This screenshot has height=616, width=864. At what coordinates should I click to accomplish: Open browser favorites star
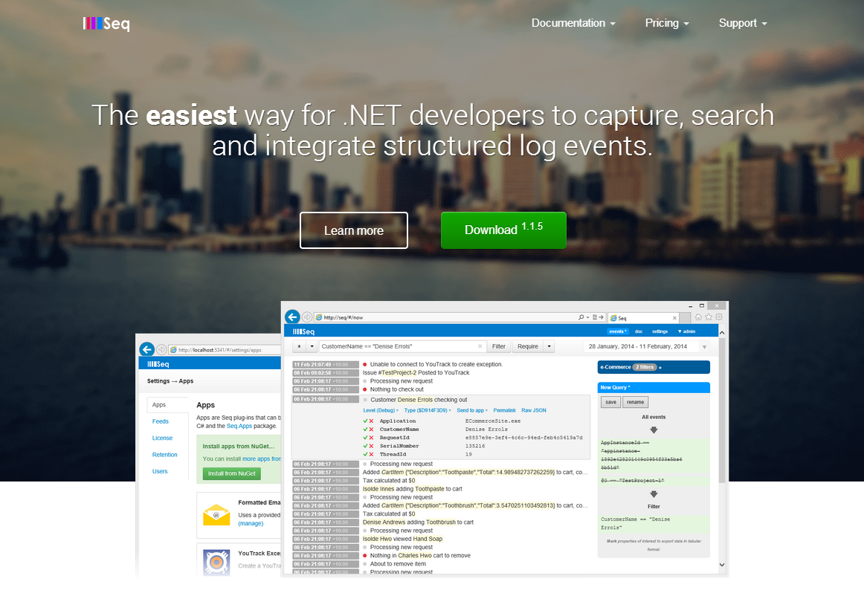pyautogui.click(x=709, y=317)
